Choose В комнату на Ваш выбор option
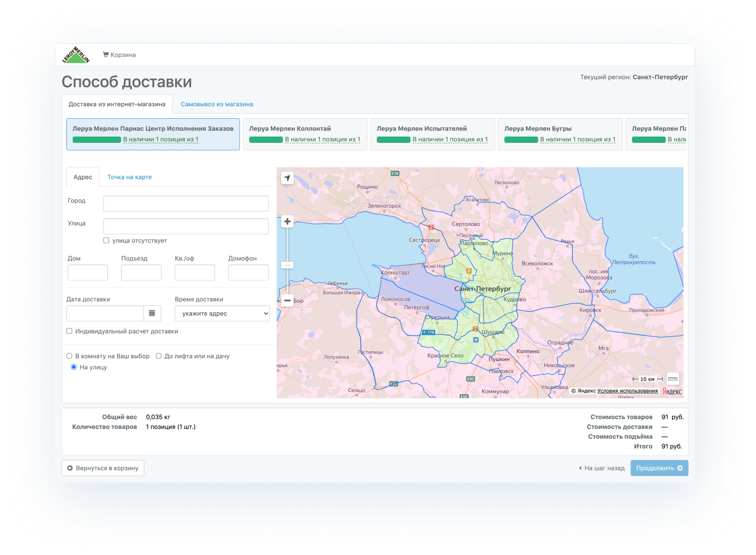 [x=69, y=356]
